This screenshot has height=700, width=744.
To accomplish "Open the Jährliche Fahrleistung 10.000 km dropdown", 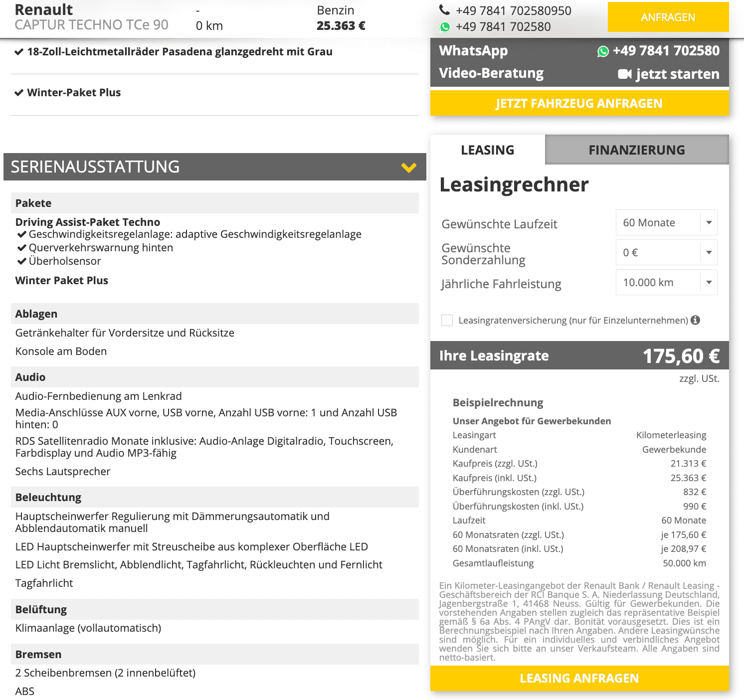I will coord(667,282).
